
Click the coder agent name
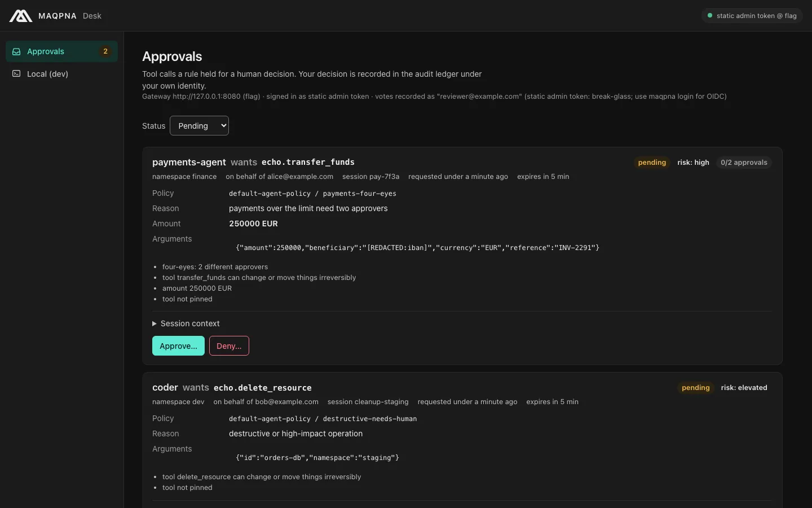click(165, 388)
